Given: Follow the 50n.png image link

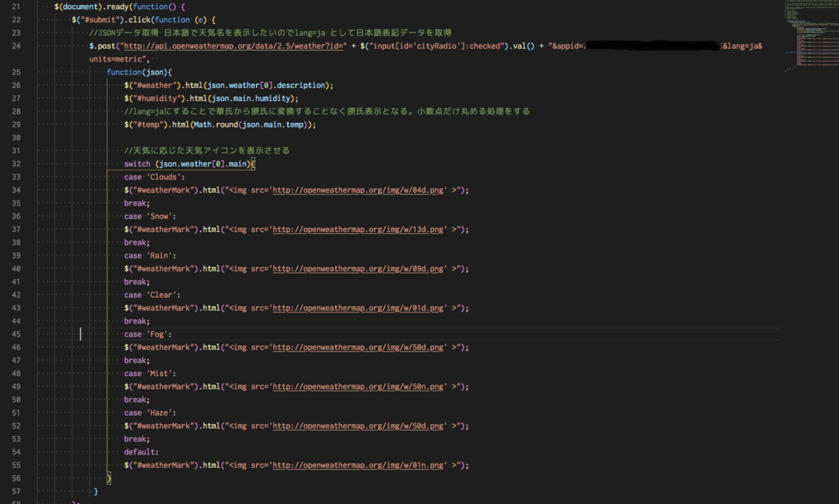Looking at the screenshot, I should pos(359,387).
